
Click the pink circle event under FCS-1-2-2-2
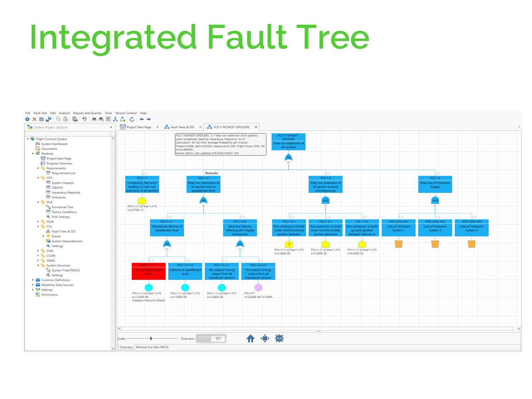click(x=258, y=288)
